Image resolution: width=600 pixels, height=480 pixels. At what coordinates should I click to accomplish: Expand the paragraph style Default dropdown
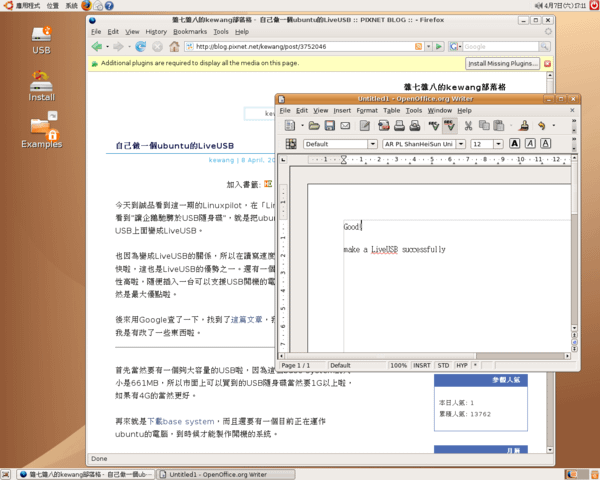coord(372,144)
